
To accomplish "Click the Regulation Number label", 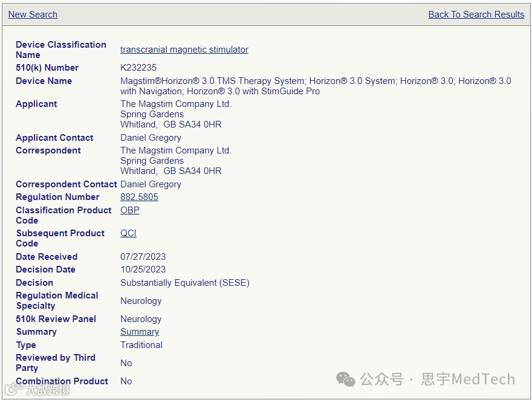I will coord(57,197).
